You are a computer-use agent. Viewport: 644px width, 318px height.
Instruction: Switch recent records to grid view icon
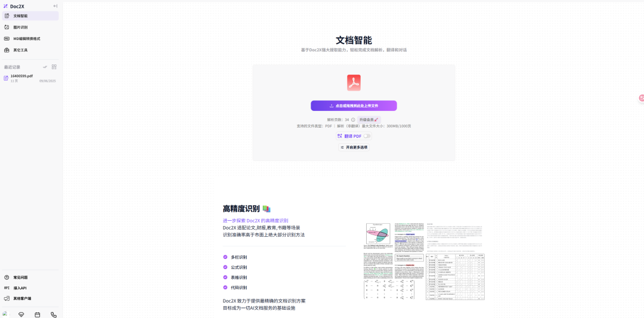(x=54, y=67)
